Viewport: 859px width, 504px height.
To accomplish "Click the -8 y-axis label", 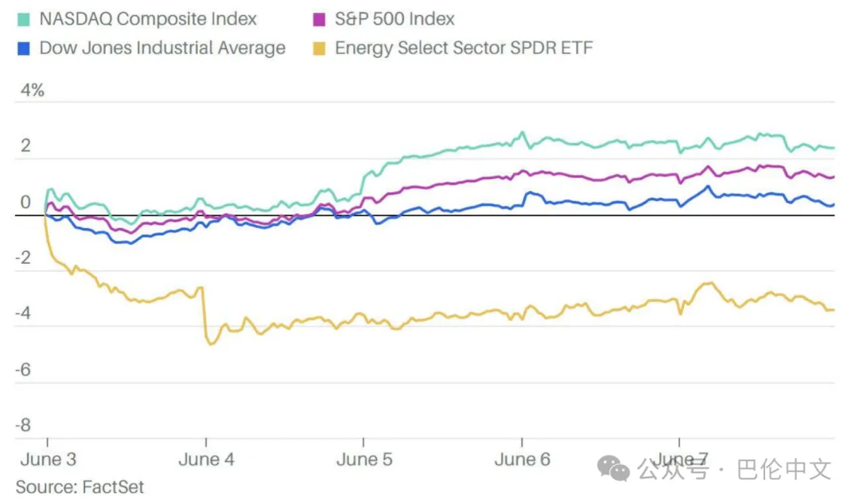I will tap(24, 425).
